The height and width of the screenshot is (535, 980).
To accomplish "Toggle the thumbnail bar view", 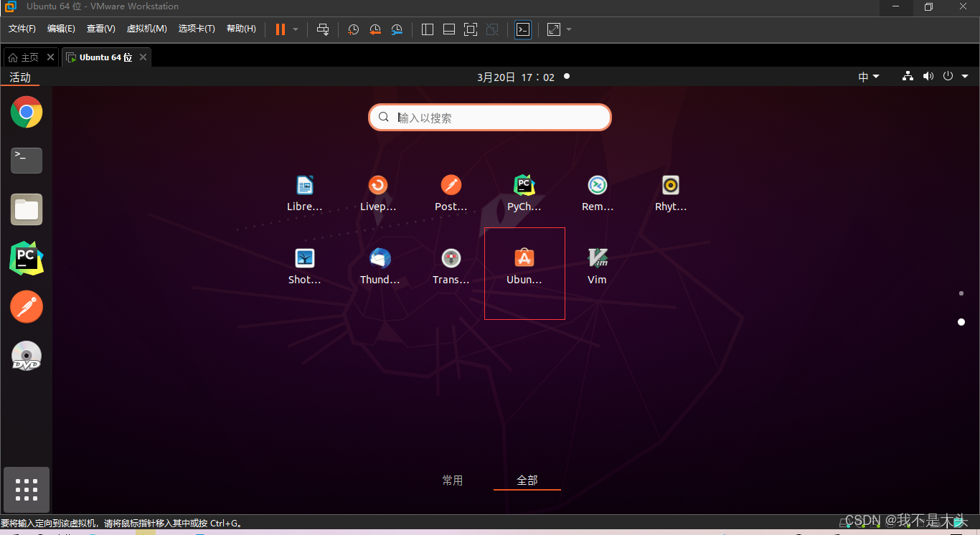I will (449, 29).
